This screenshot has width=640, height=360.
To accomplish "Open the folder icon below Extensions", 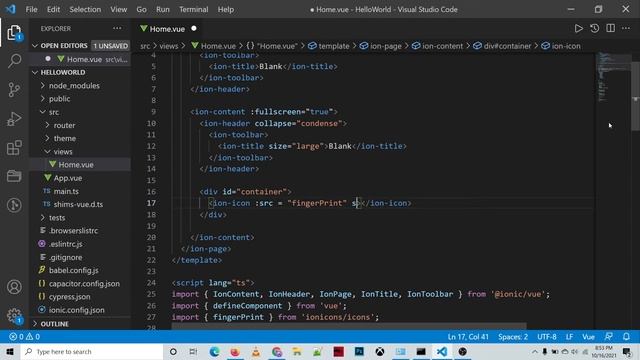I will click(x=14, y=176).
